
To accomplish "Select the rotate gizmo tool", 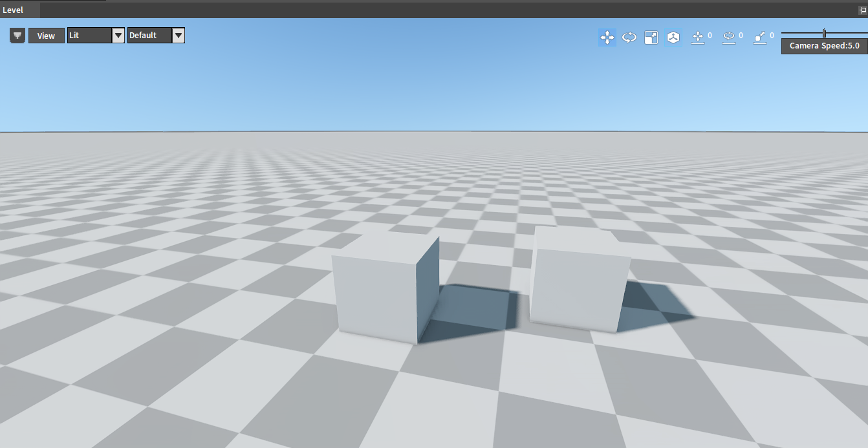I will pos(629,37).
